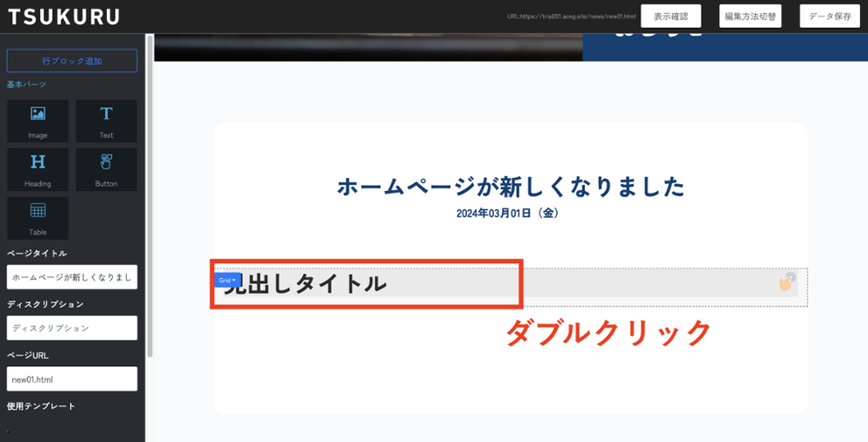868x442 pixels.
Task: Save with the データ保存 button
Action: 829,16
